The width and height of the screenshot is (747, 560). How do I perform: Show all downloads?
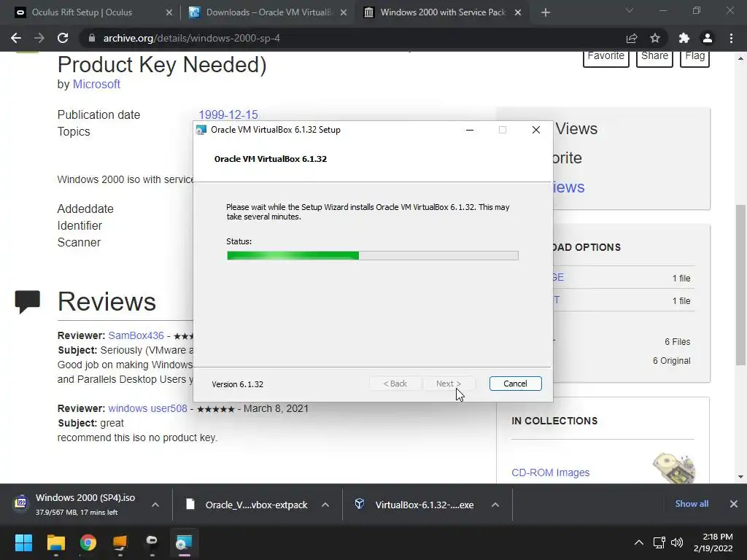coord(692,504)
